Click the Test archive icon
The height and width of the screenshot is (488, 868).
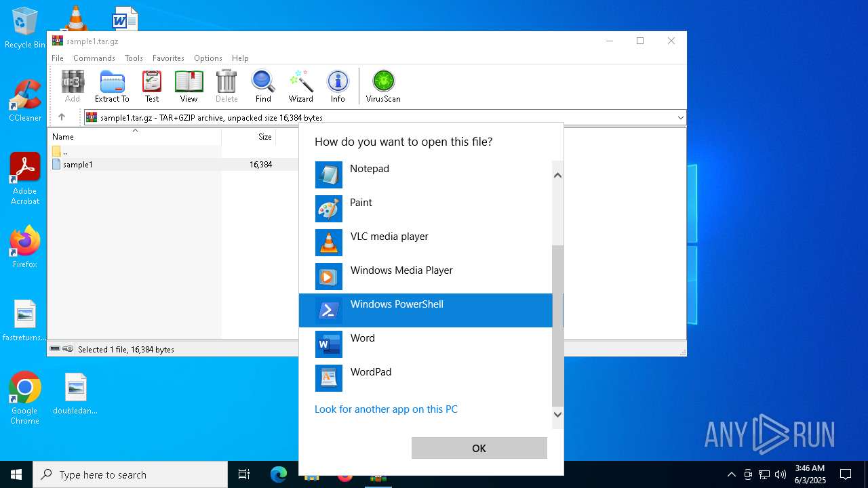(152, 86)
